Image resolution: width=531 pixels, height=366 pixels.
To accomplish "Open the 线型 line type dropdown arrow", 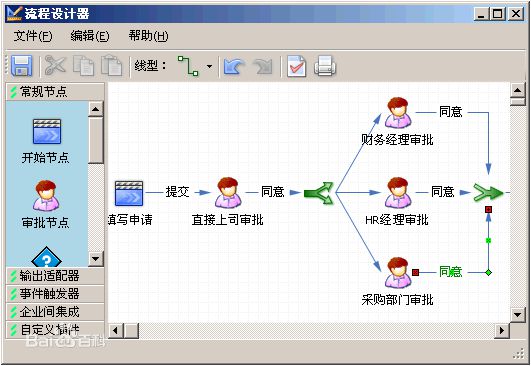I will (210, 66).
